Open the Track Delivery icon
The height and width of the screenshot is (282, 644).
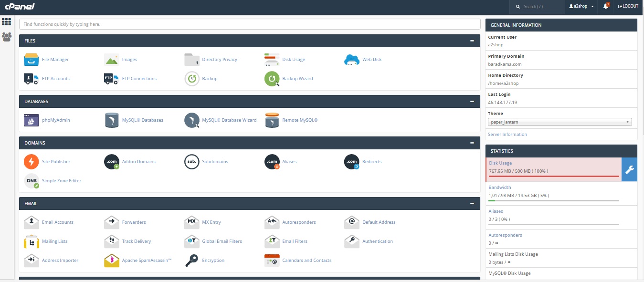[112, 241]
